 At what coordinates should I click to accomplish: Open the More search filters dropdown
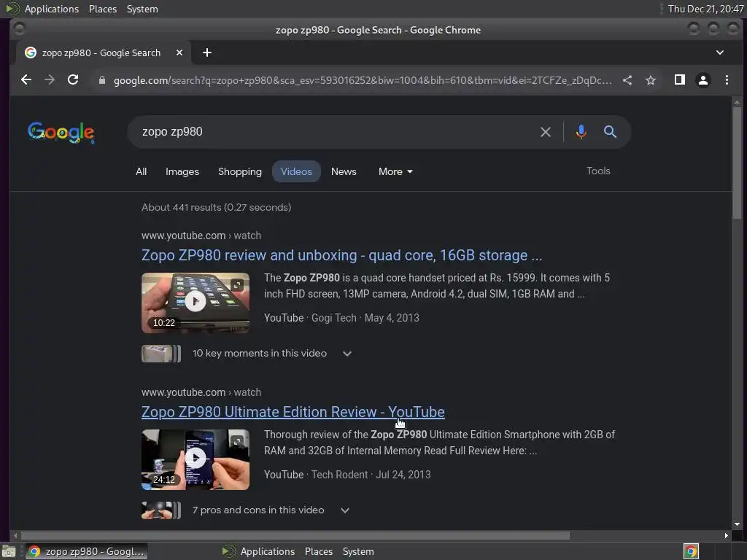[395, 171]
